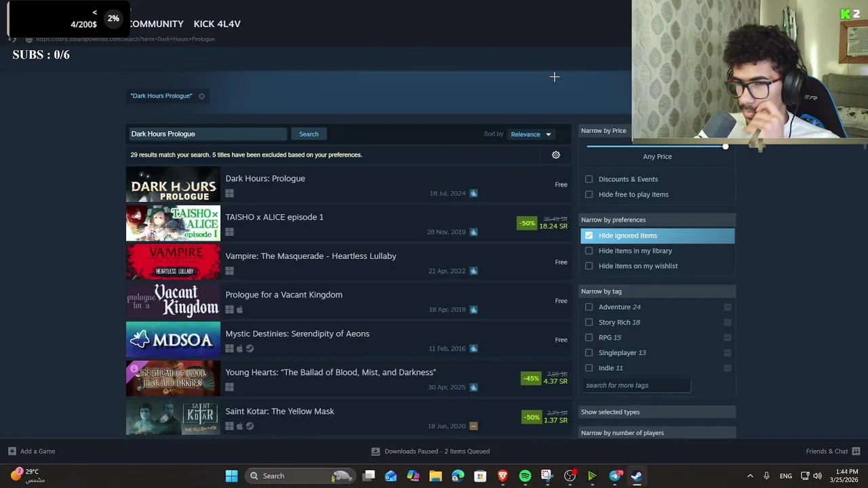Click Windows platform icon under Dark Hours: Prologue
868x488 pixels.
229,193
